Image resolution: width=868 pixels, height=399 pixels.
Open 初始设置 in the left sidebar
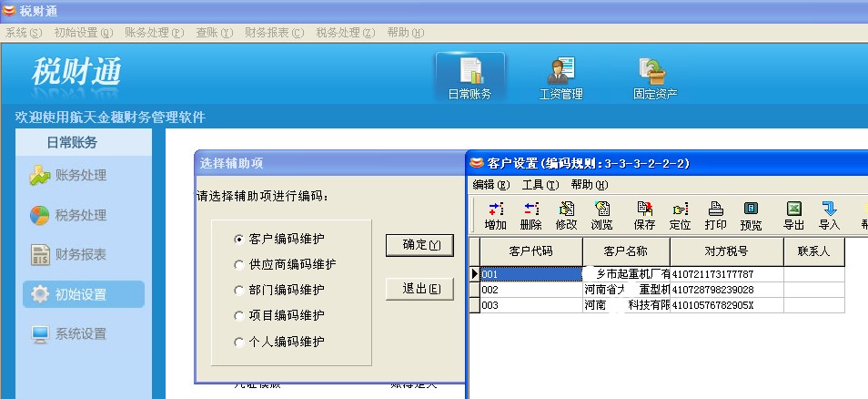coord(84,294)
